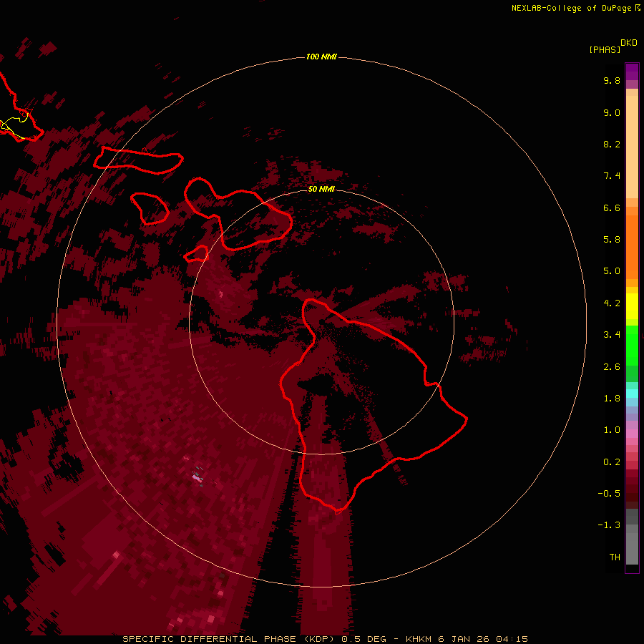Select the light peach color bar segment
The width and height of the screenshot is (644, 644).
coord(632,147)
